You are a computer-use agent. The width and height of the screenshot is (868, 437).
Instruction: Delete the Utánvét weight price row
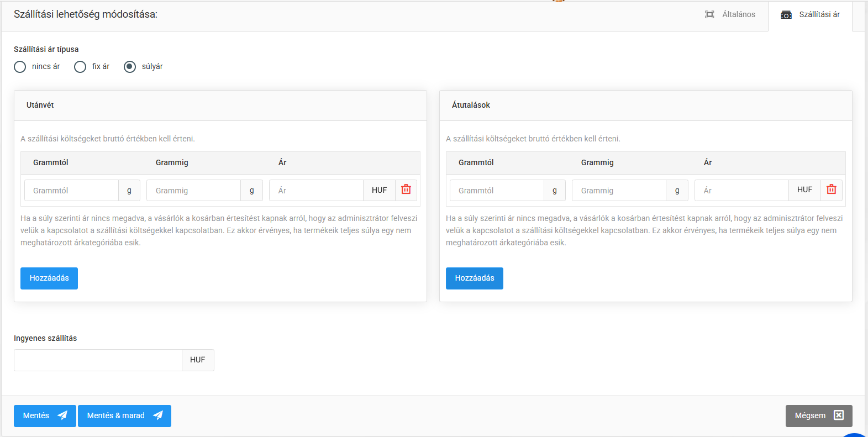click(x=406, y=189)
